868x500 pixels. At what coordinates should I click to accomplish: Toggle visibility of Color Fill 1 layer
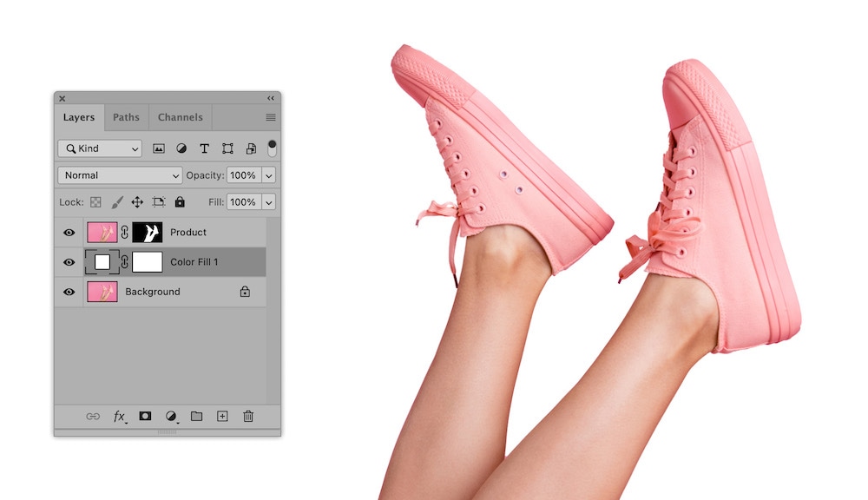tap(69, 262)
